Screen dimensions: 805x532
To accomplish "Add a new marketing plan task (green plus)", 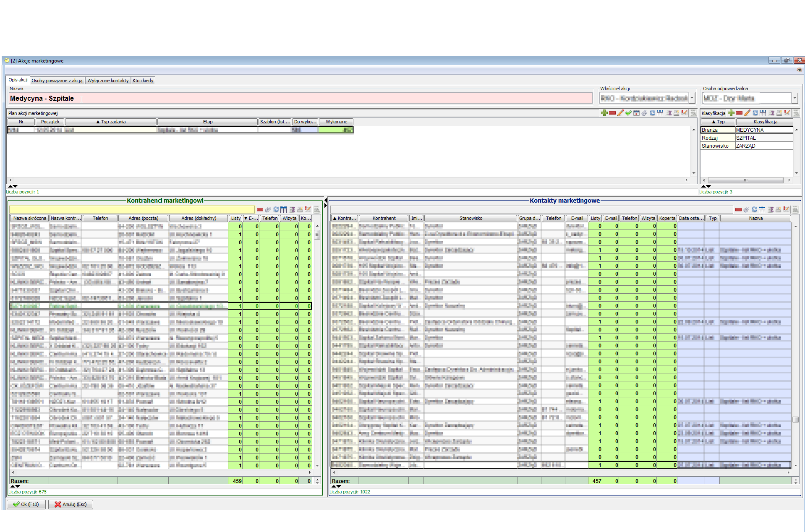I will pyautogui.click(x=604, y=113).
